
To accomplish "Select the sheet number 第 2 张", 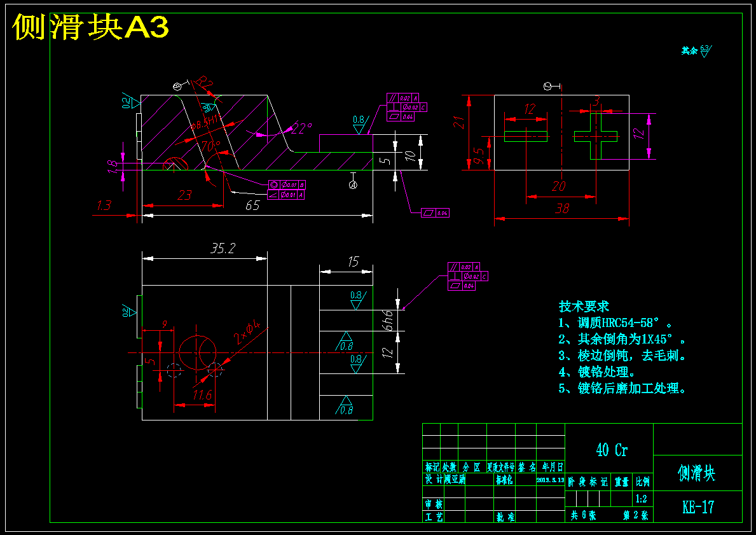I will click(635, 515).
